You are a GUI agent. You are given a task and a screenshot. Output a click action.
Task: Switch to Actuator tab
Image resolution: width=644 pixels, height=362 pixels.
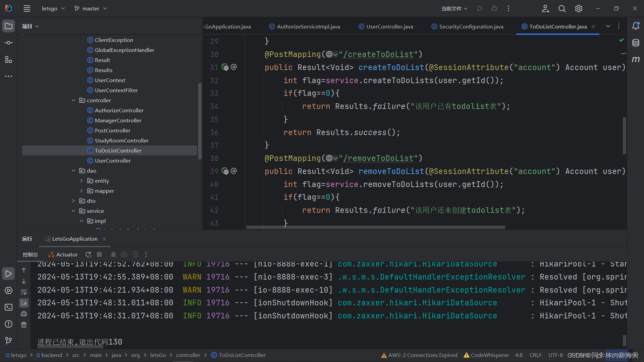pos(63,255)
